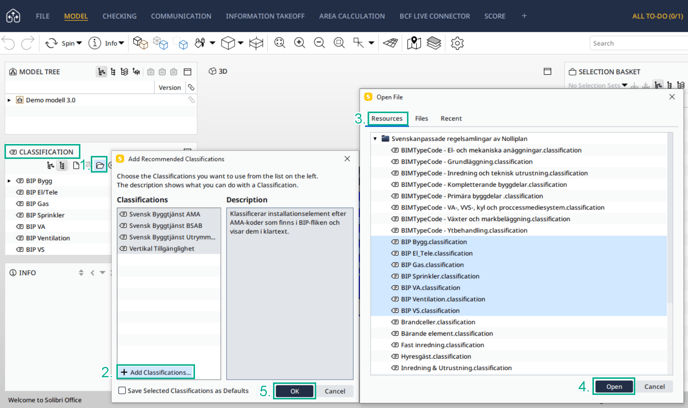Image resolution: width=688 pixels, height=408 pixels.
Task: Click the Open File list vertical scrollbar
Action: point(670,217)
